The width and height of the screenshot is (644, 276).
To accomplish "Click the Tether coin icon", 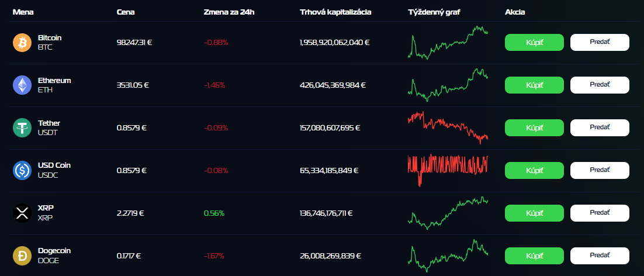I will coord(22,127).
